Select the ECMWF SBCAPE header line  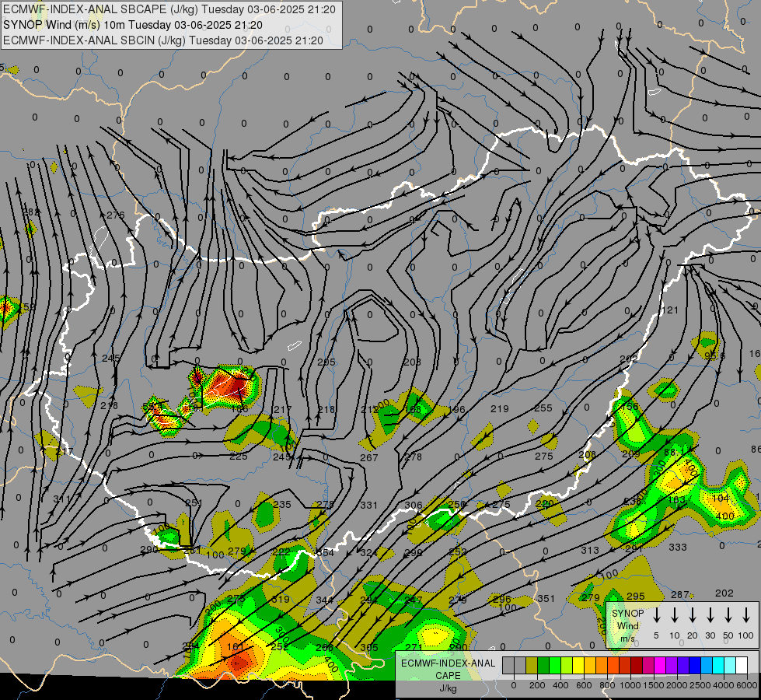pyautogui.click(x=169, y=9)
